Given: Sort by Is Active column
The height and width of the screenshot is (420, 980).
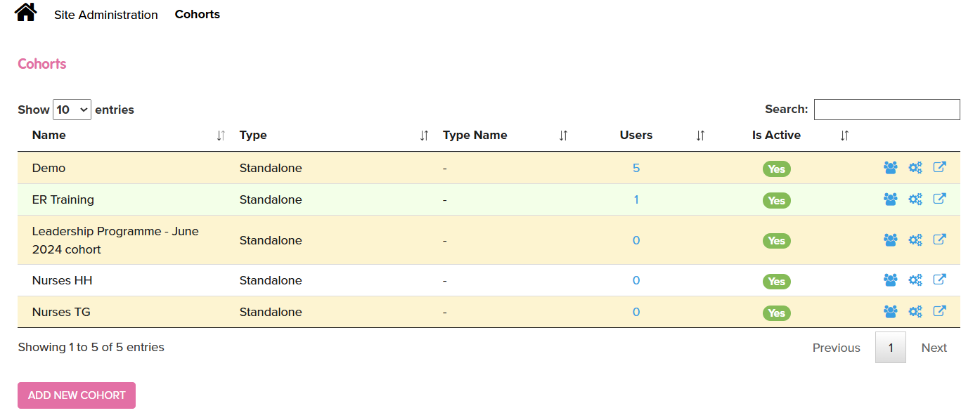Looking at the screenshot, I should pos(776,136).
